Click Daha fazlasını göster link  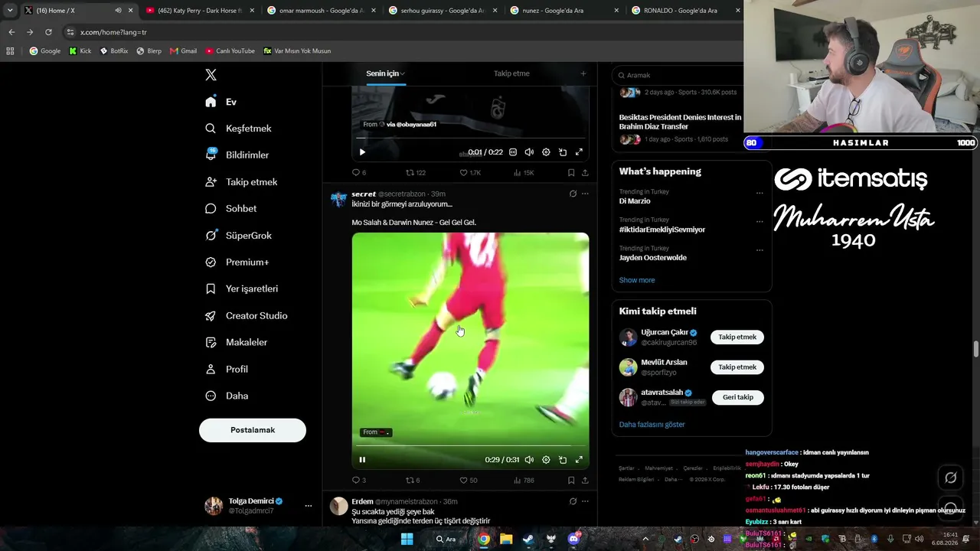click(x=652, y=425)
